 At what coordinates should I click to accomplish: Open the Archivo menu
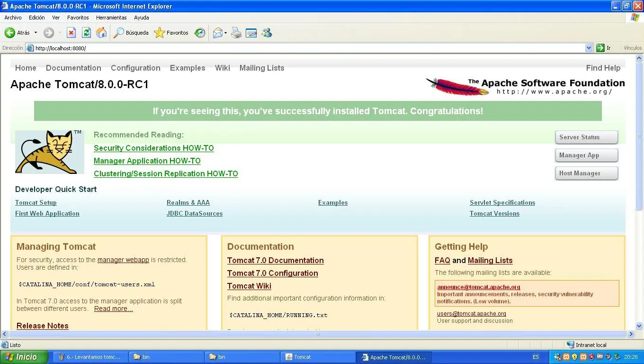tap(13, 18)
